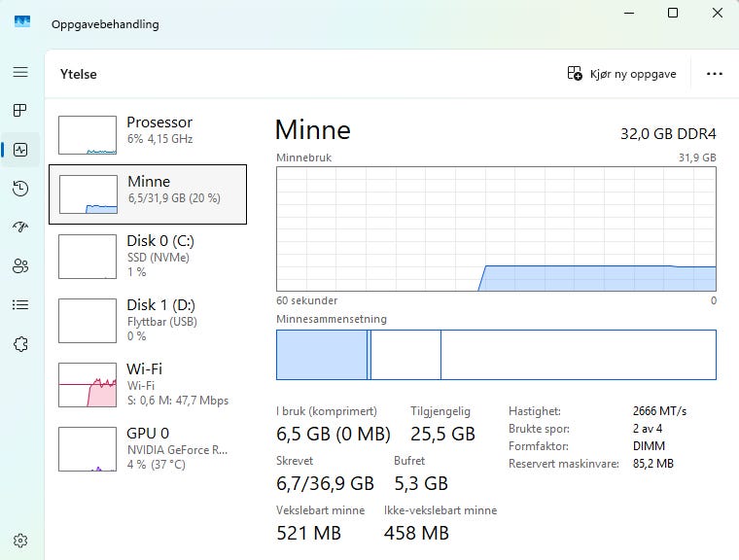The image size is (739, 560).
Task: Click the Oppgavebehandling app icon in title bar
Action: coord(22,21)
